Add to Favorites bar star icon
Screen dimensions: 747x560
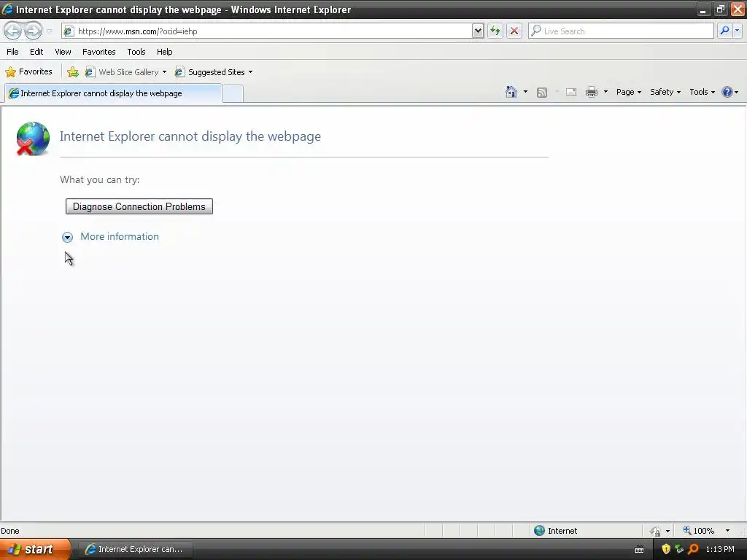click(73, 72)
